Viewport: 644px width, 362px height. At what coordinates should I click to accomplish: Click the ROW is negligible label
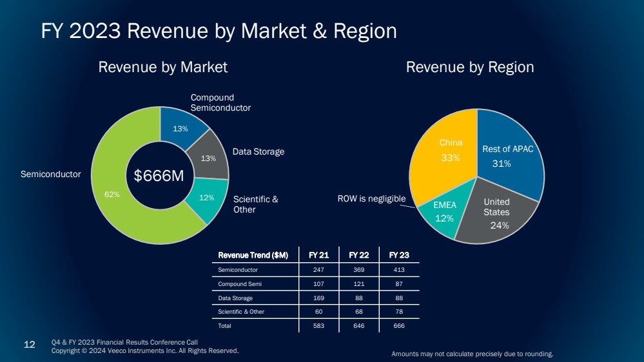coord(371,199)
